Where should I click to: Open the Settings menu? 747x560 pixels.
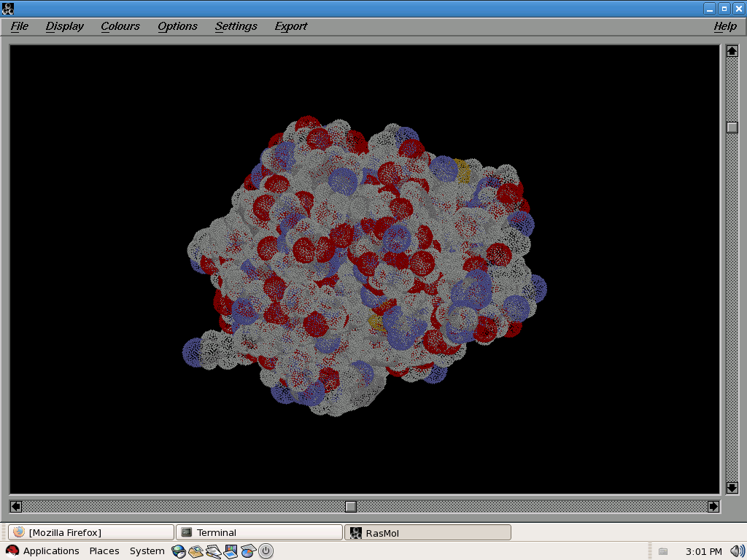click(236, 26)
